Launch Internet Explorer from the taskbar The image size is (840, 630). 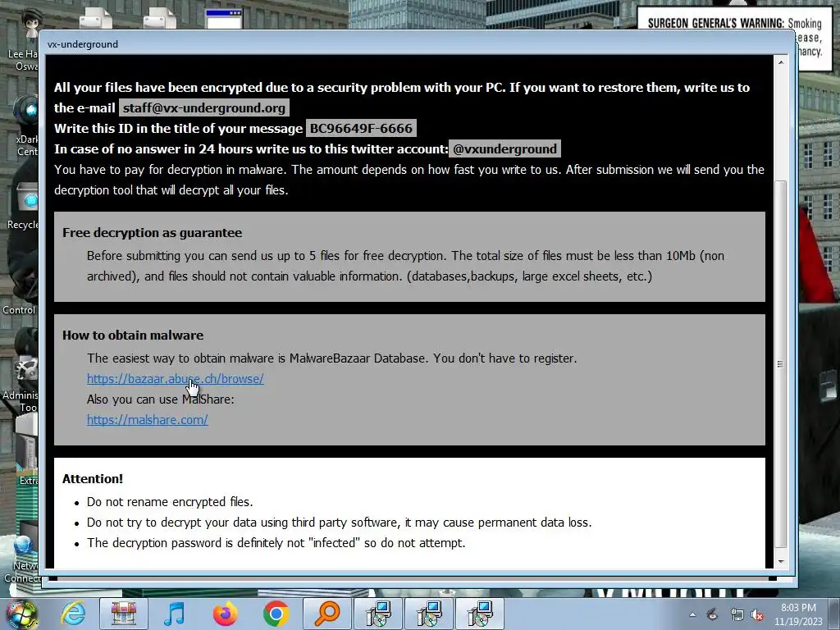pos(73,614)
